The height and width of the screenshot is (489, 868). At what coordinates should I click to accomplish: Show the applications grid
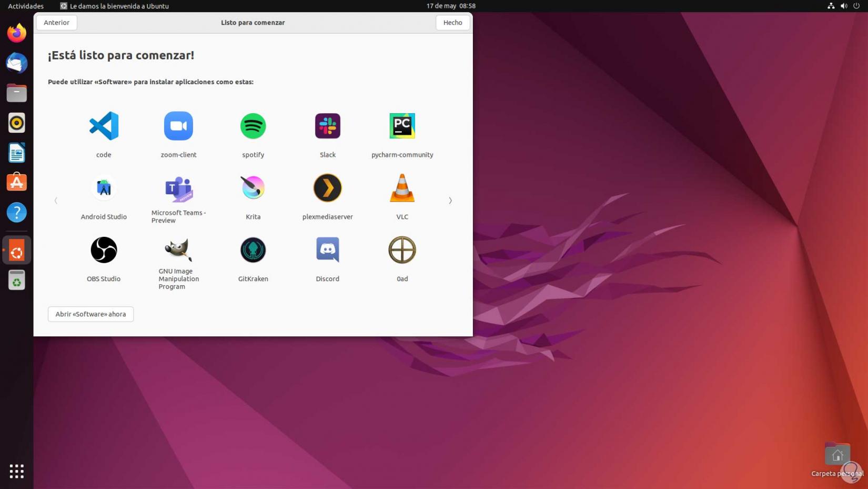click(17, 471)
